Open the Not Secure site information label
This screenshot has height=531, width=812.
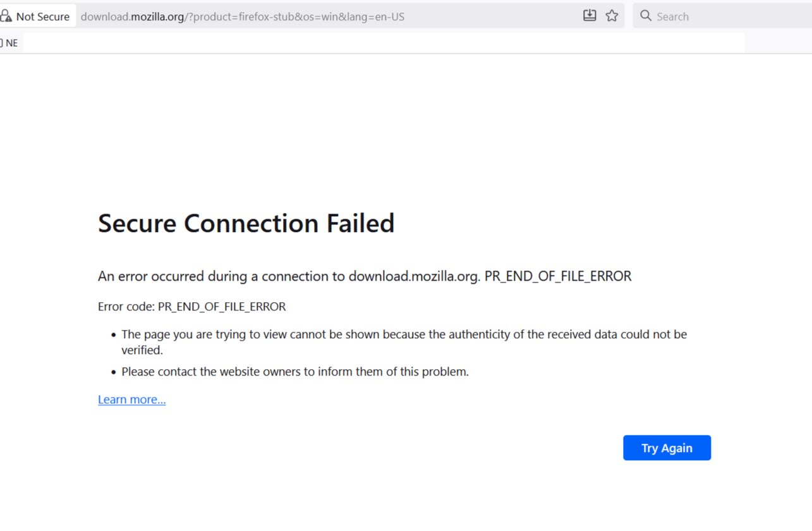(x=42, y=16)
